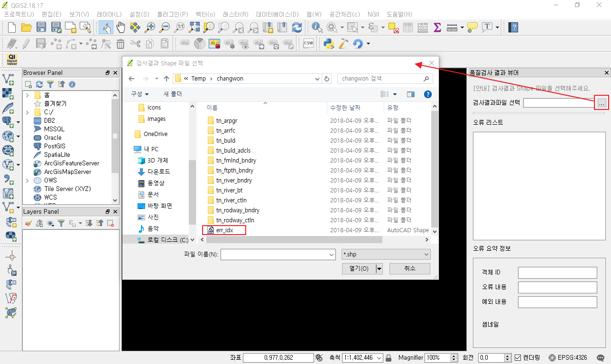Toggle the preview pane button in dialog
This screenshot has width=611, height=364.
click(411, 94)
